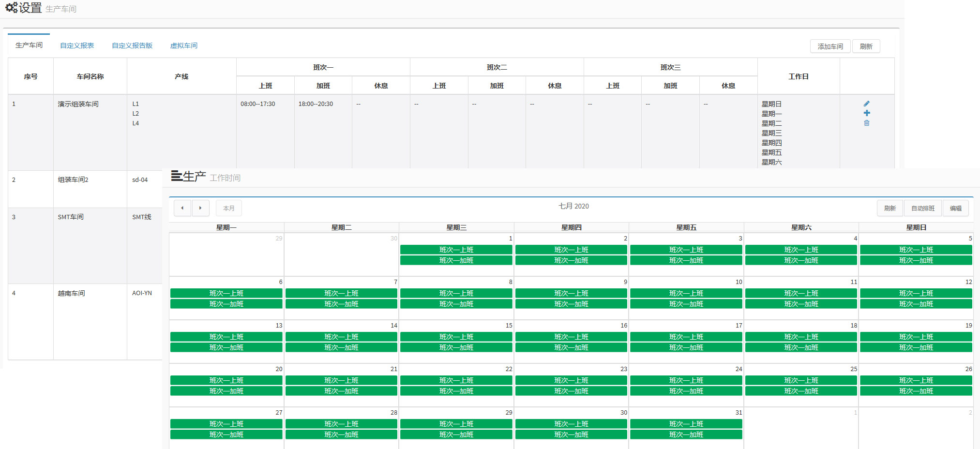Select the 虚拟车间 tab
Image resolution: width=980 pixels, height=449 pixels.
[x=183, y=45]
